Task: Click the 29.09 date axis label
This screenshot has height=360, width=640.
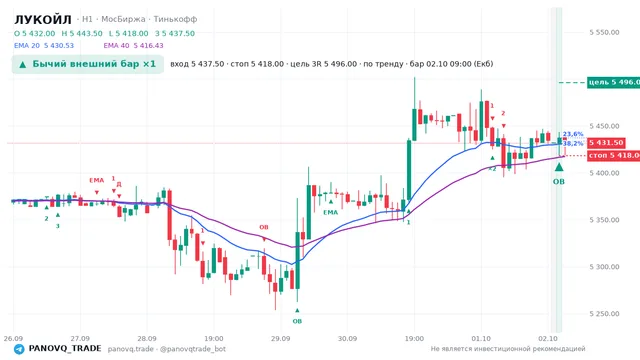Action: pyautogui.click(x=280, y=339)
